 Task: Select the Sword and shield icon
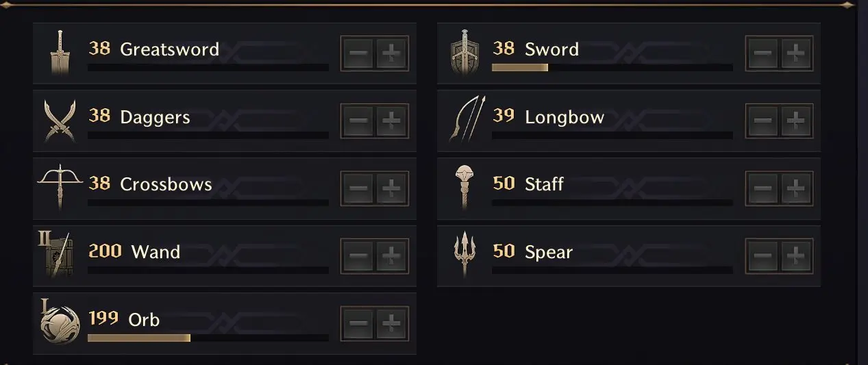point(464,53)
